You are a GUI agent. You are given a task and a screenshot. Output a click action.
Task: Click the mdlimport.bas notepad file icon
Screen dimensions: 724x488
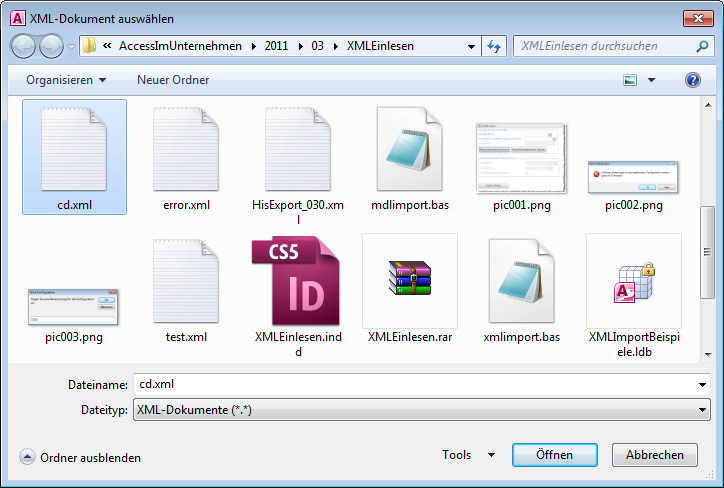click(409, 149)
